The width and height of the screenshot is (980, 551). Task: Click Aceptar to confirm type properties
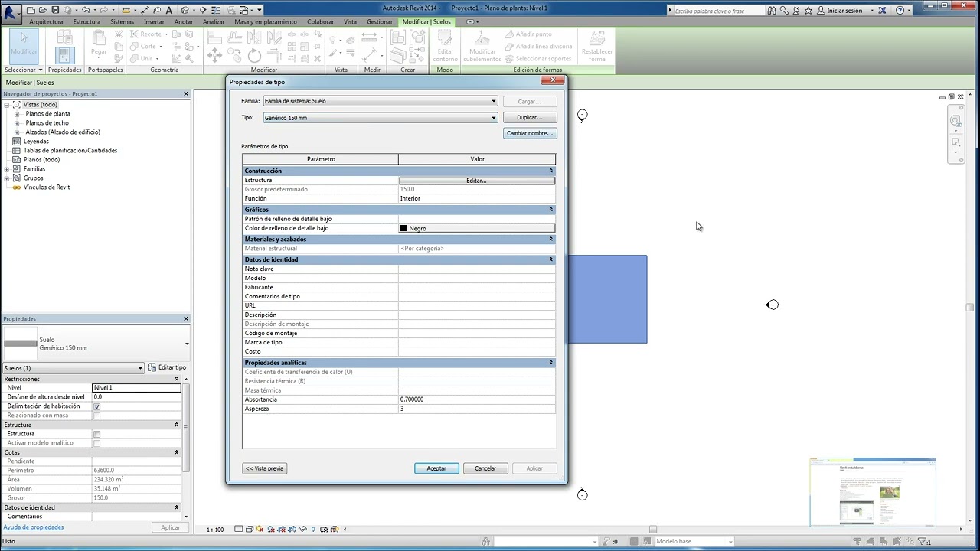(x=436, y=468)
